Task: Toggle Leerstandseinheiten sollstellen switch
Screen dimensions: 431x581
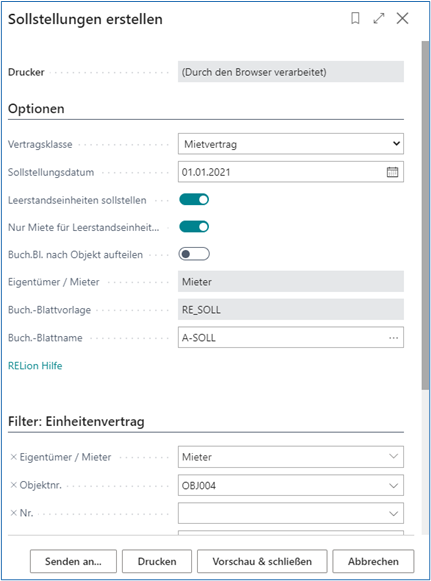Action: coord(194,200)
